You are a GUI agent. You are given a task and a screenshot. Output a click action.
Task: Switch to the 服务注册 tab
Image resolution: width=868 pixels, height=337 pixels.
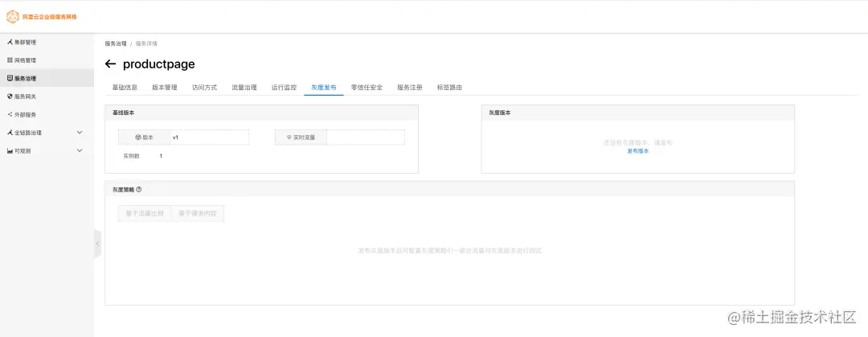pos(410,88)
